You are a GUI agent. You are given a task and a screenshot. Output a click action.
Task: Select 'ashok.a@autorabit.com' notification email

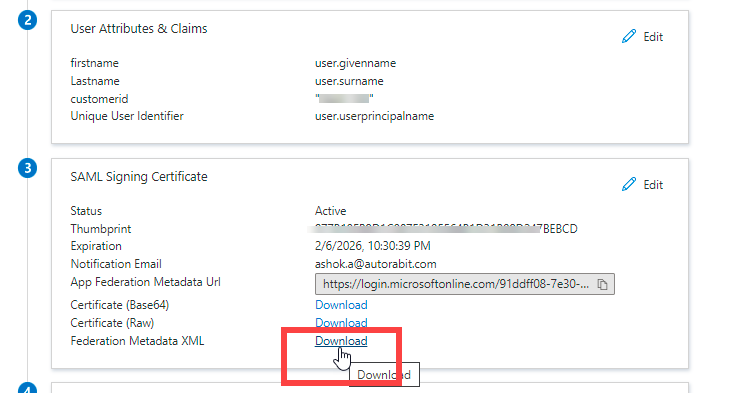pyautogui.click(x=376, y=264)
